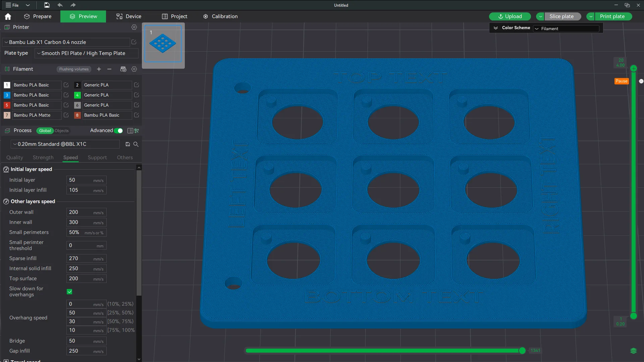Click the Upload button

(510, 16)
